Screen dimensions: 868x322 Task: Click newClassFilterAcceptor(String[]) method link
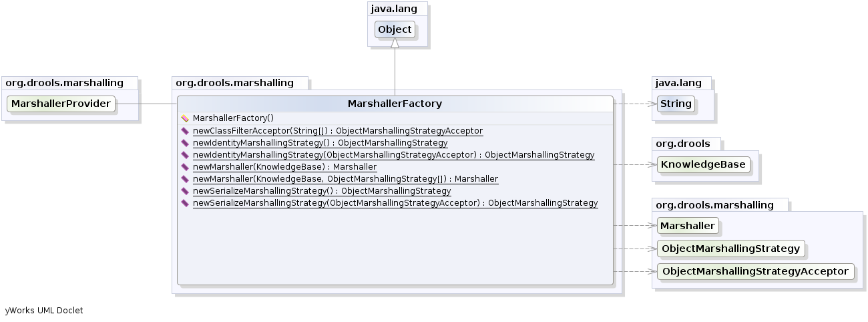pos(337,131)
